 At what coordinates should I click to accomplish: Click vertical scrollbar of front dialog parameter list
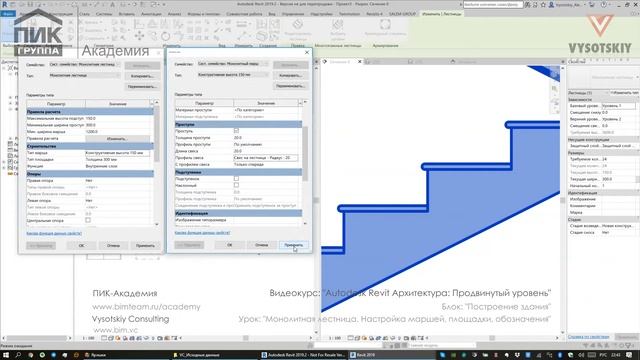pos(305,153)
